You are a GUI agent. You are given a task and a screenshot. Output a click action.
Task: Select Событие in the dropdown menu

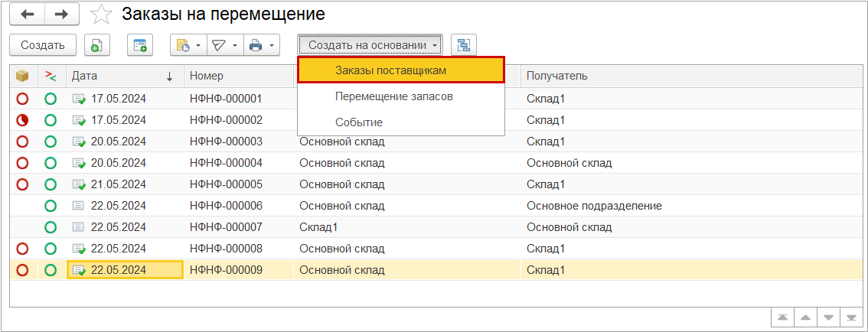pyautogui.click(x=359, y=122)
